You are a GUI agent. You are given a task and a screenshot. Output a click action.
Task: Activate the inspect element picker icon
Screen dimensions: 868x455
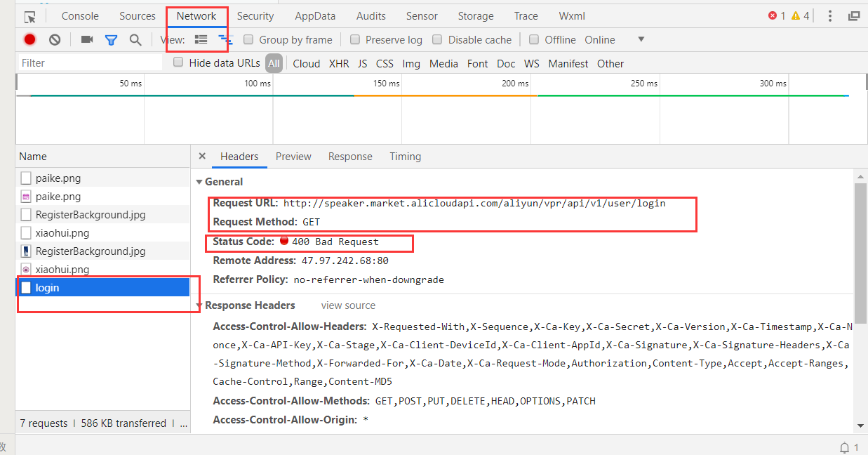[x=29, y=16]
